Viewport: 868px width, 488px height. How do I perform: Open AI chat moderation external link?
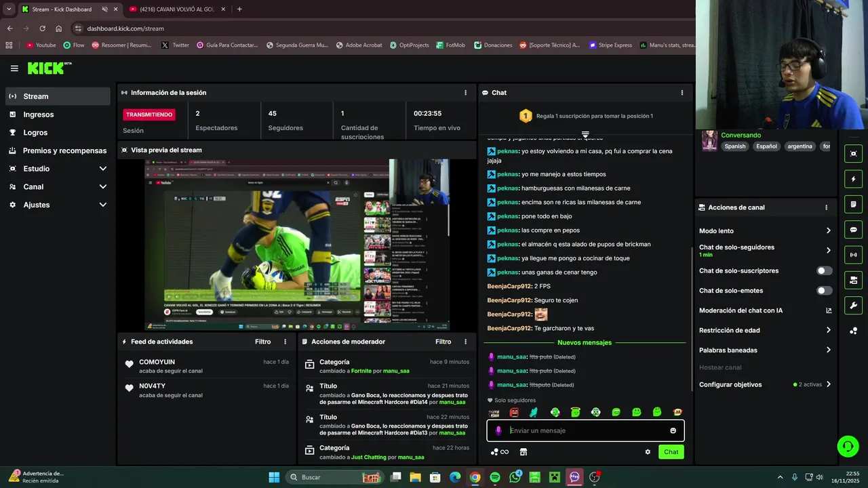pyautogui.click(x=829, y=310)
